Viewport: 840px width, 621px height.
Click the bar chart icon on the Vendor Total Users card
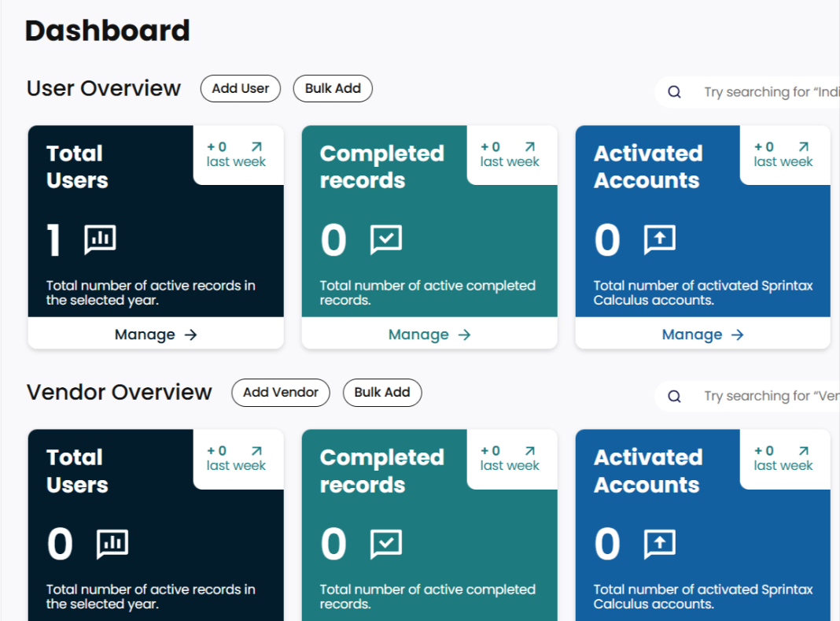[112, 544]
